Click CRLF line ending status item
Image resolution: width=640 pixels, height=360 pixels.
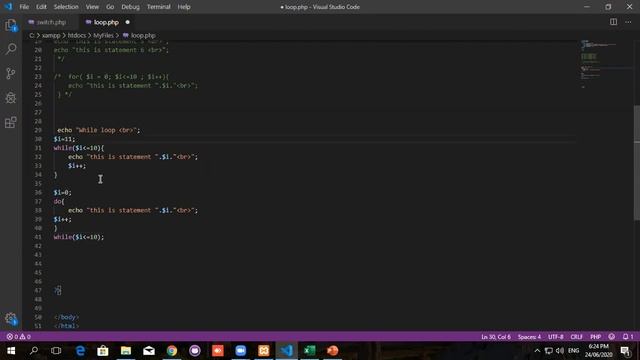tap(576, 337)
